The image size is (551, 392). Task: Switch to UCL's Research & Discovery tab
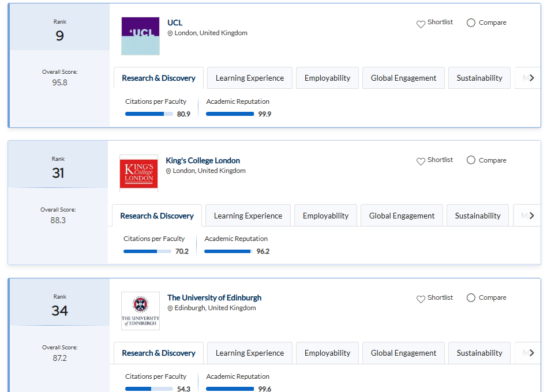[x=159, y=78]
